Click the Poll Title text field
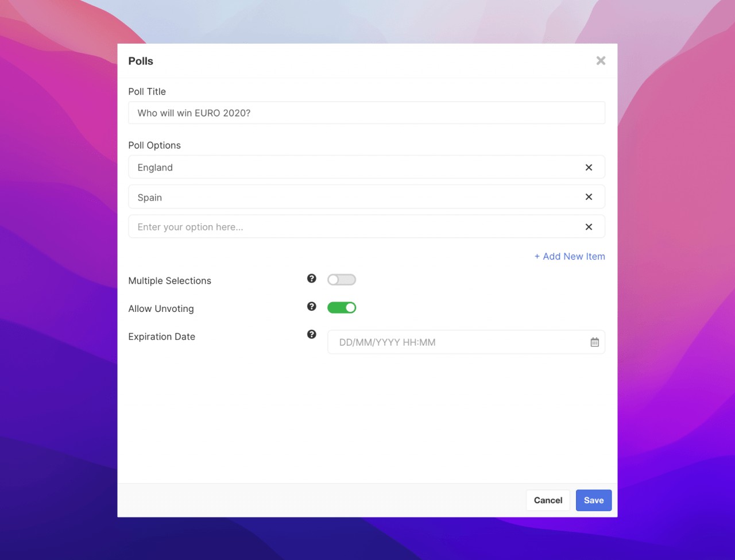This screenshot has height=560, width=735. click(x=366, y=113)
